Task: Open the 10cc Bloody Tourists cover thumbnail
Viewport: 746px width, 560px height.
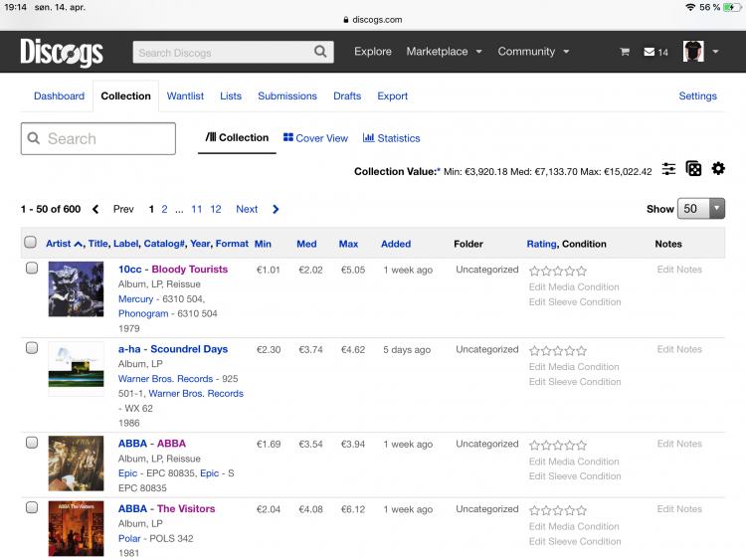Action: click(76, 288)
